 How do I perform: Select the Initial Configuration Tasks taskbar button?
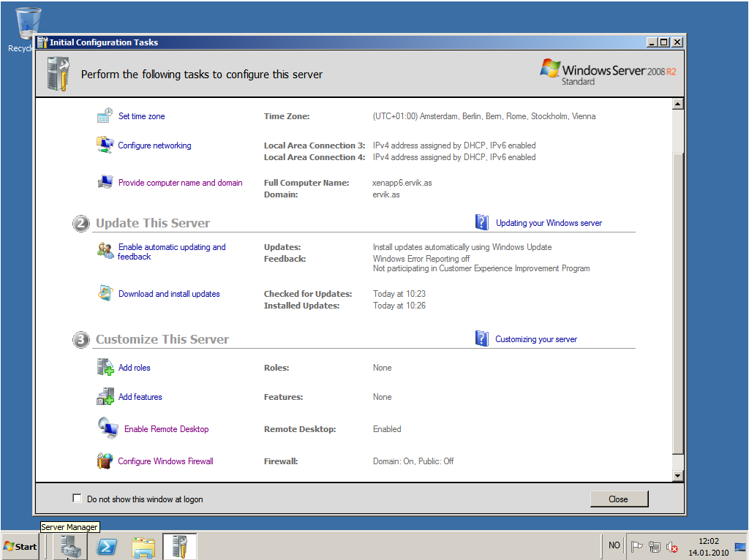(x=180, y=547)
